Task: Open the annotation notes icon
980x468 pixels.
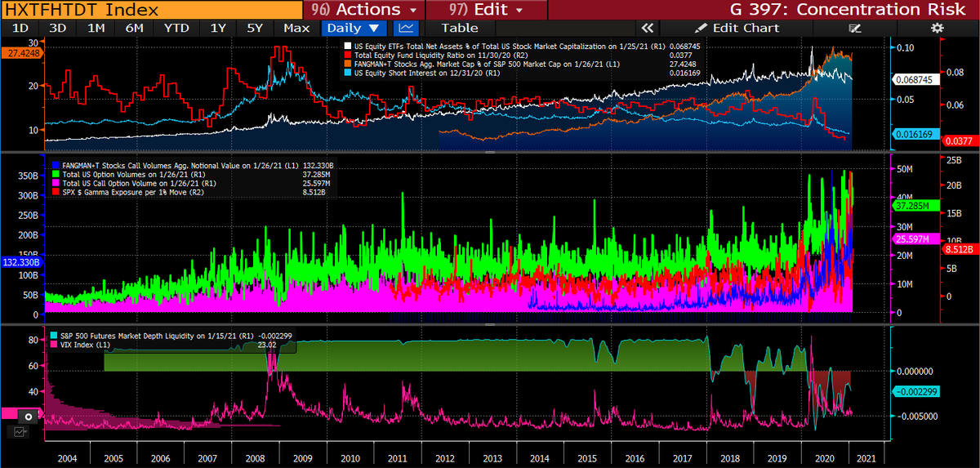Action: 855,28
